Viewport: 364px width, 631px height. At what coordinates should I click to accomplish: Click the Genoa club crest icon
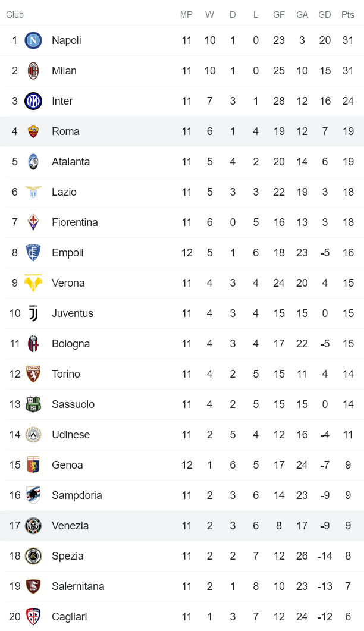33,465
